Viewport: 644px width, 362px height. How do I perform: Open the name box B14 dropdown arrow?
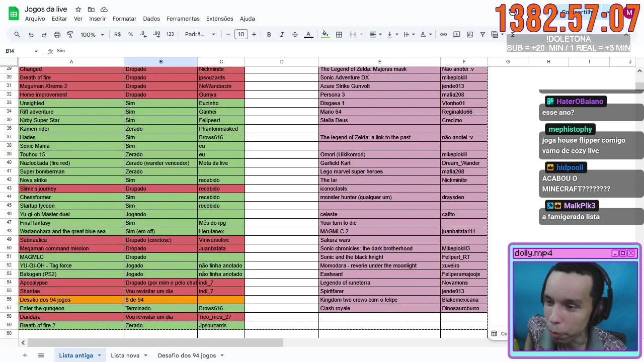click(36, 51)
